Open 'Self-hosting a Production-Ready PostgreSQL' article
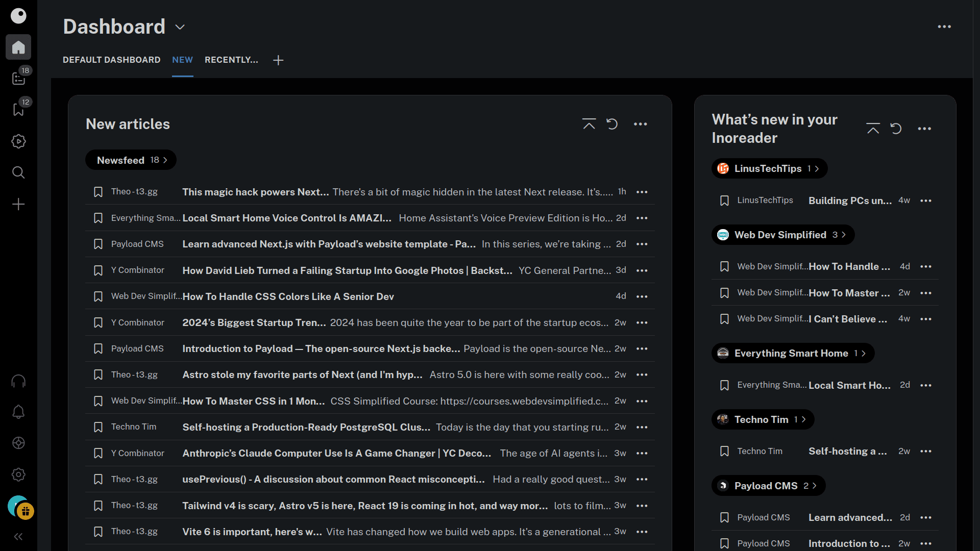The width and height of the screenshot is (980, 551). click(x=306, y=427)
